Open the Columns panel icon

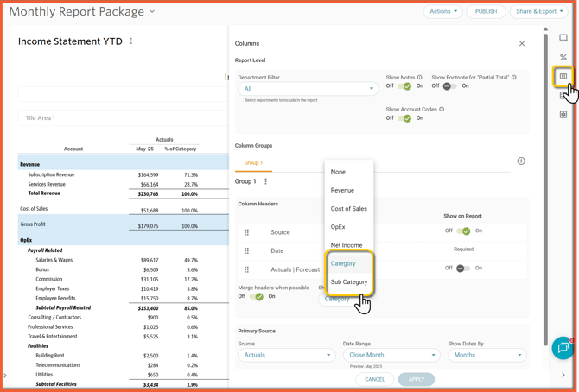click(563, 77)
